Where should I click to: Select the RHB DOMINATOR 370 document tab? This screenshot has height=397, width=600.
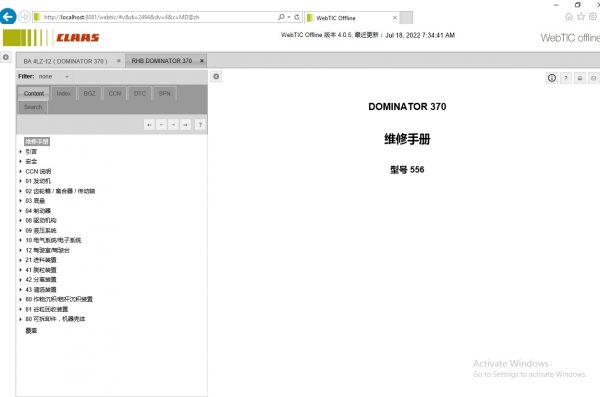[161, 61]
